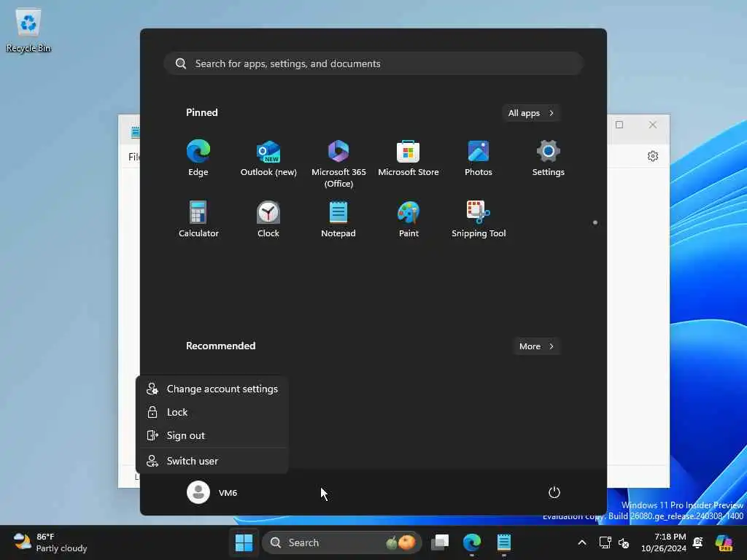The height and width of the screenshot is (560, 747).
Task: Click the taskbar Search box
Action: tap(341, 542)
